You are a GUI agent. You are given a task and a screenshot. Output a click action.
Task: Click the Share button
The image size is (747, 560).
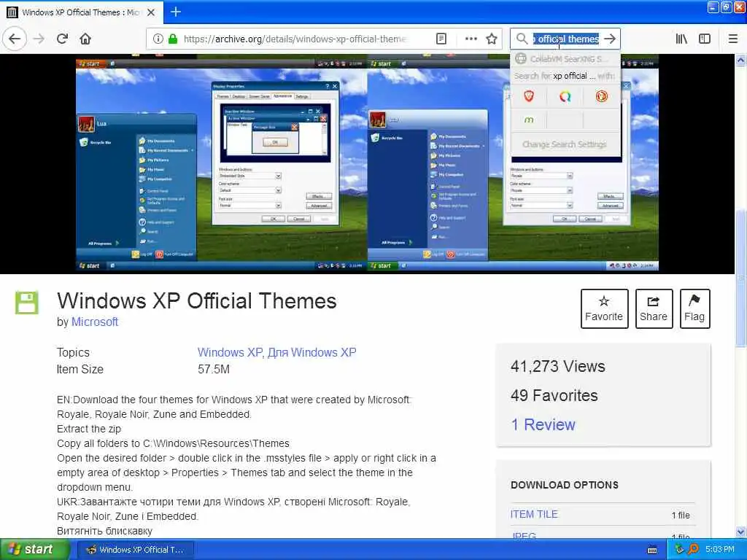(x=654, y=308)
